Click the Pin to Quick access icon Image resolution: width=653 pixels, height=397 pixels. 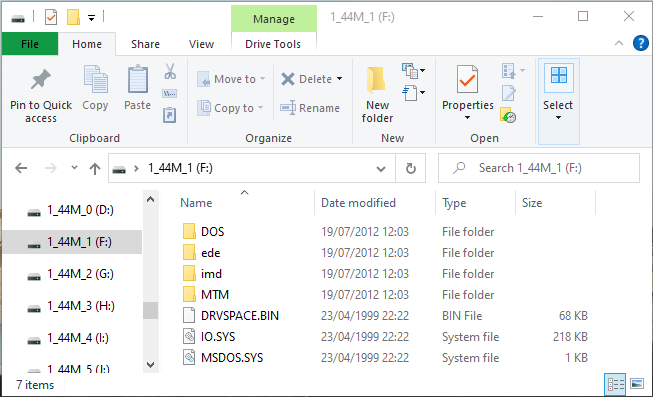click(40, 79)
